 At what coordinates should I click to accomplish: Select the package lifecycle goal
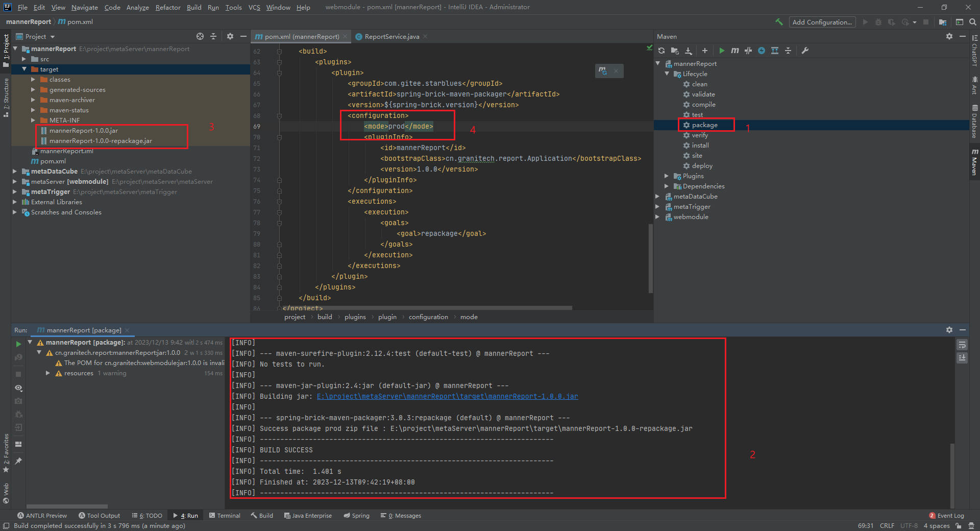[704, 125]
